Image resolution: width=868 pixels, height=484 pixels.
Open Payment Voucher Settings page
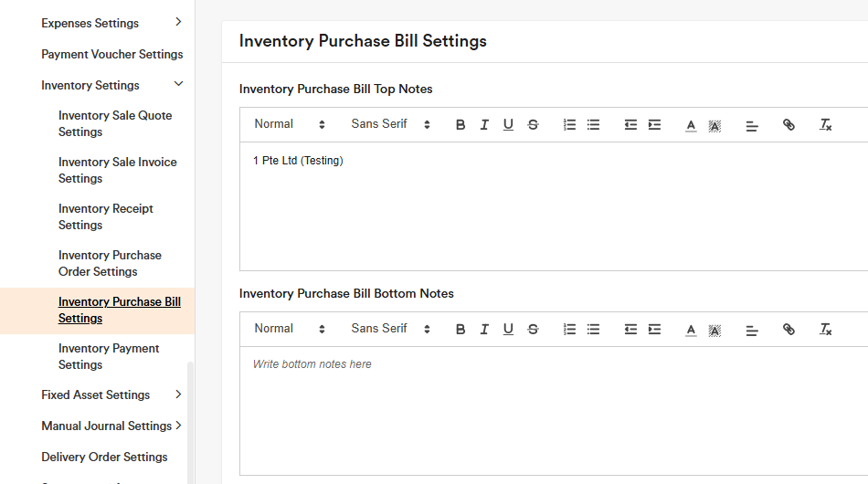pos(111,54)
